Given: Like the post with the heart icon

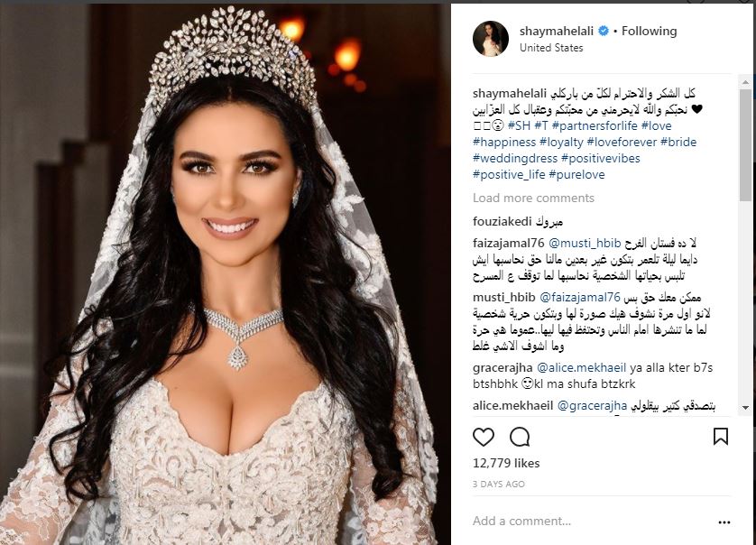Looking at the screenshot, I should tap(484, 437).
